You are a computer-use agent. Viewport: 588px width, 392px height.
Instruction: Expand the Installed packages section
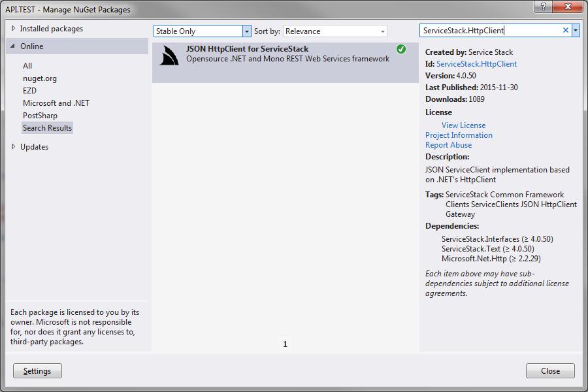pos(14,29)
